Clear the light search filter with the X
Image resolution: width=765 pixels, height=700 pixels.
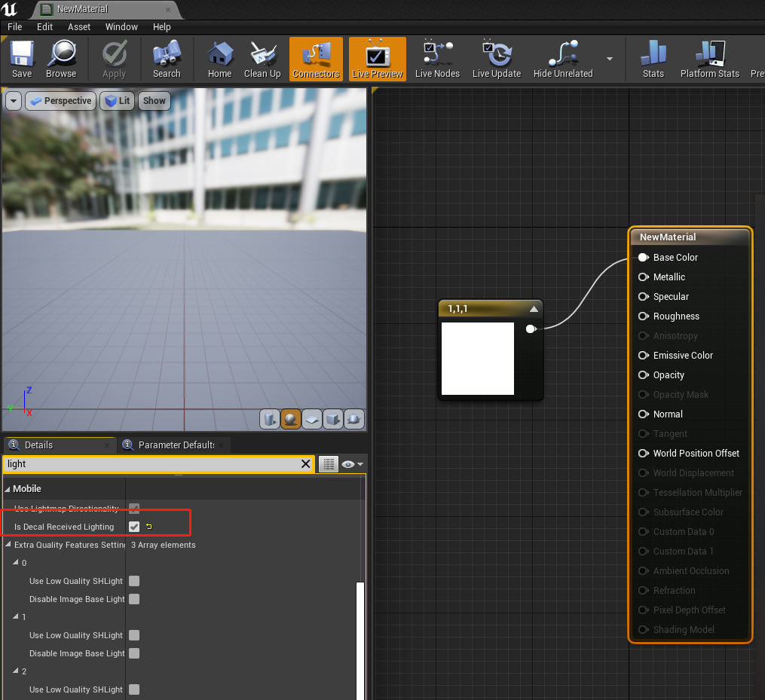306,464
